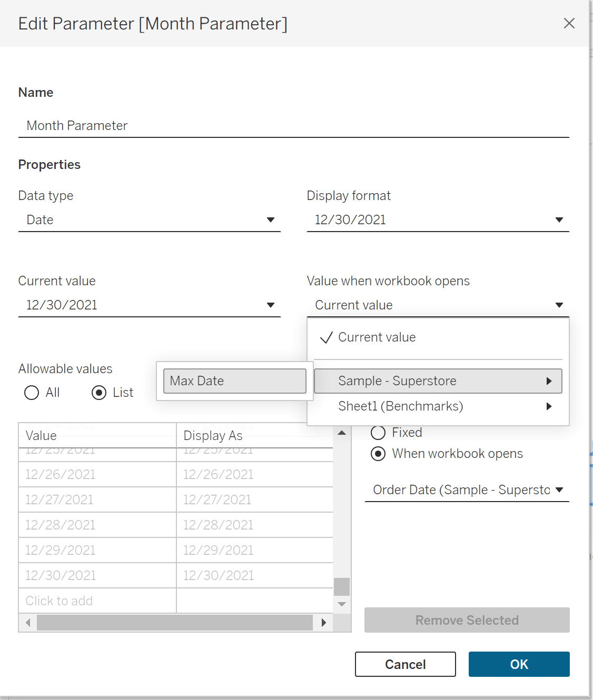Expand the Sheet1 (Benchmarks) submenu
The image size is (593, 700).
click(438, 406)
